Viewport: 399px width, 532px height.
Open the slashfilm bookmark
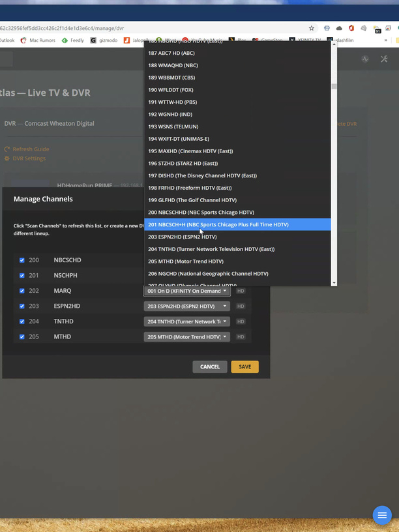point(340,40)
